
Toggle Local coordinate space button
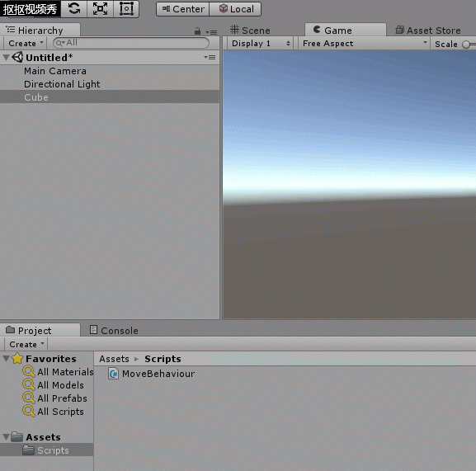[x=235, y=9]
